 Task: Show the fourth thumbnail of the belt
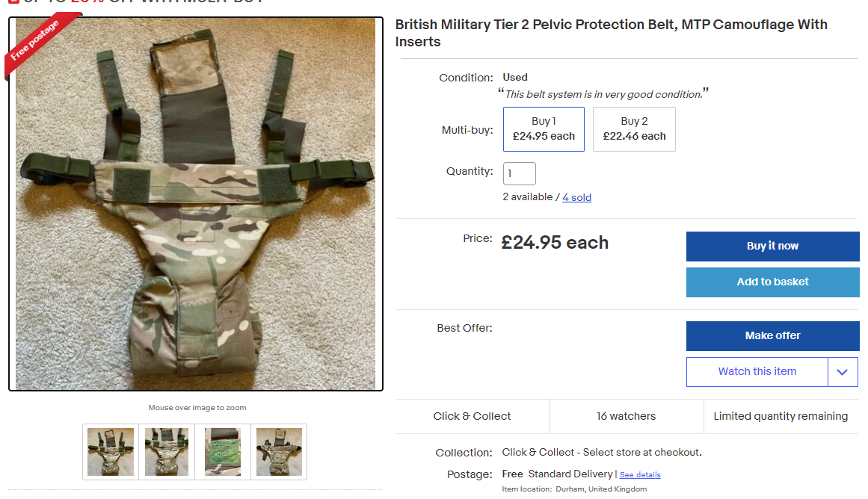click(279, 451)
